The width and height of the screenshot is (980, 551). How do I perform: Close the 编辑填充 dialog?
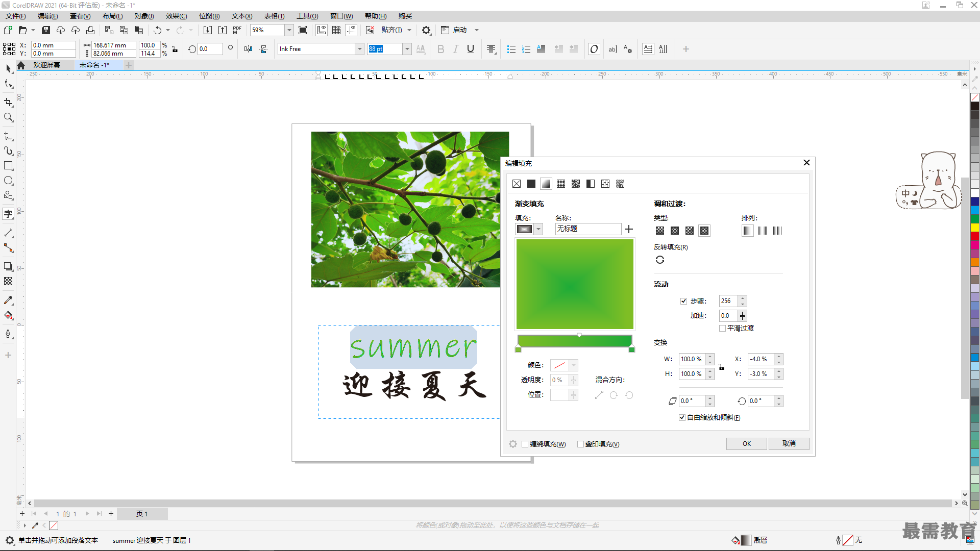[806, 163]
